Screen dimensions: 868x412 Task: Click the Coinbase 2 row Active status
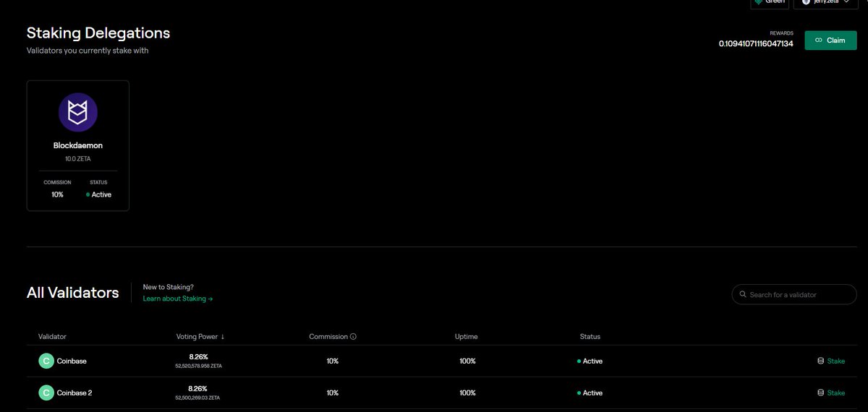pos(590,393)
